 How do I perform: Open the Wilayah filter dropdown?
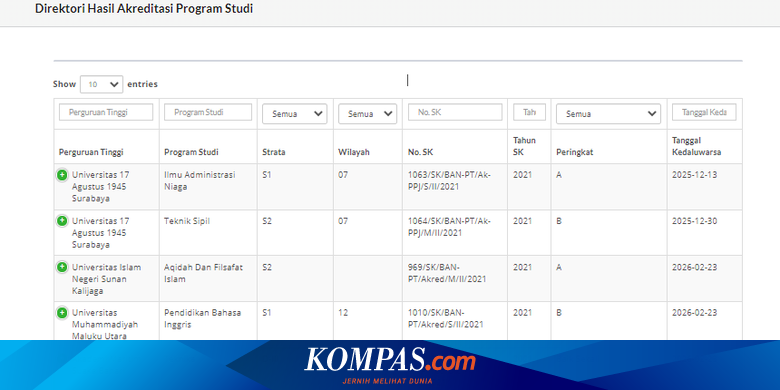[368, 113]
